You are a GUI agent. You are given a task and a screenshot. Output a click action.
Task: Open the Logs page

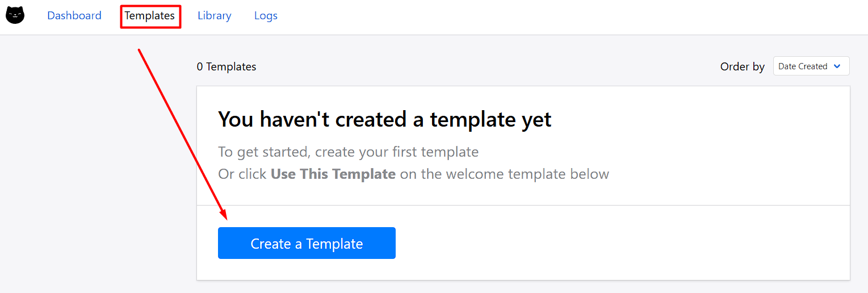[266, 16]
